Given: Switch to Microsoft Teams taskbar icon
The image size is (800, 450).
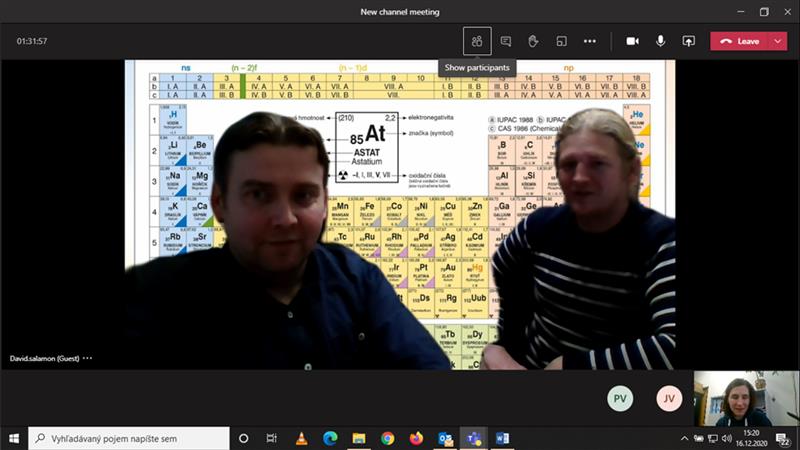Looking at the screenshot, I should (x=474, y=438).
